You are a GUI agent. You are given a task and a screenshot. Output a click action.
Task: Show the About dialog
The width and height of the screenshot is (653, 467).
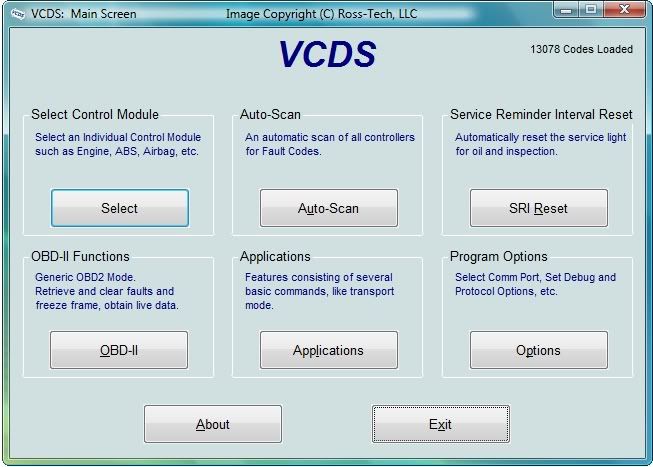tap(213, 424)
